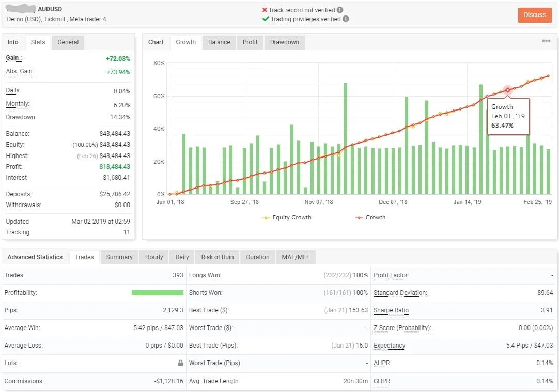Open the Tickmill broker link
The image size is (559, 392).
[54, 19]
